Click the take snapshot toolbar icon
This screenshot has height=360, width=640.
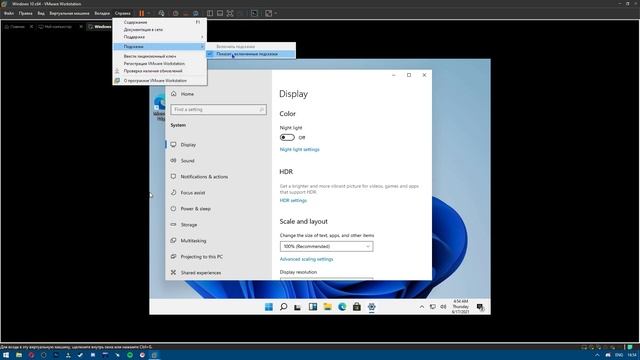pos(176,13)
